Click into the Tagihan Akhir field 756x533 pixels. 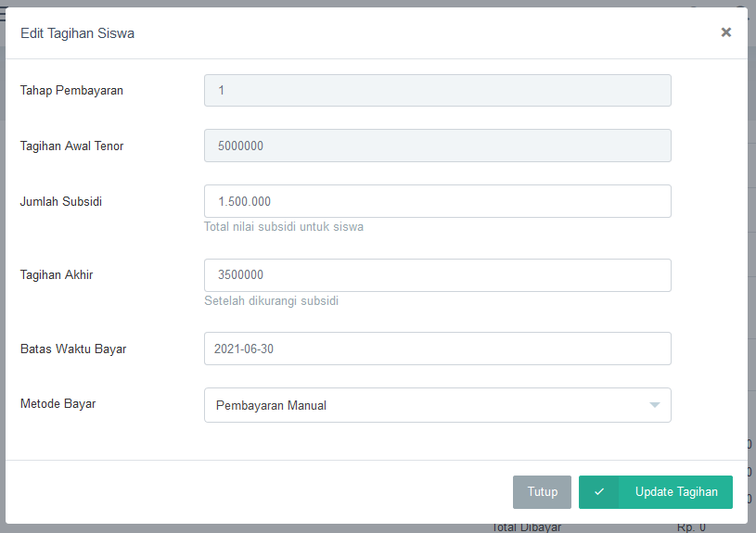tap(437, 275)
